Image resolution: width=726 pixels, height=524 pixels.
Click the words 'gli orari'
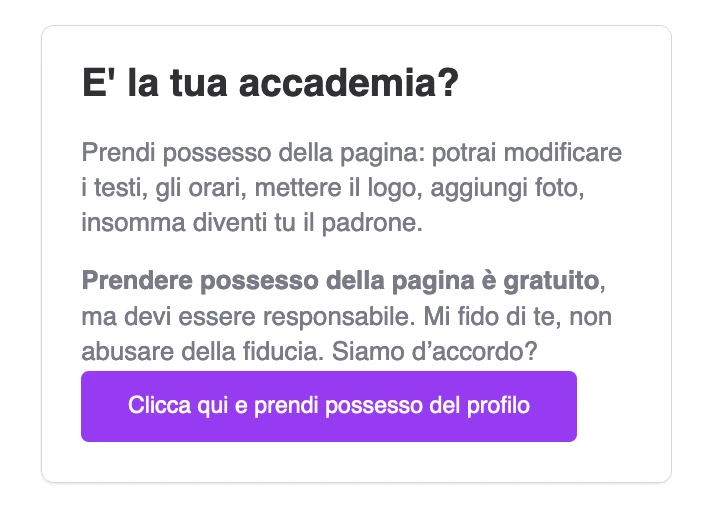(x=198, y=188)
